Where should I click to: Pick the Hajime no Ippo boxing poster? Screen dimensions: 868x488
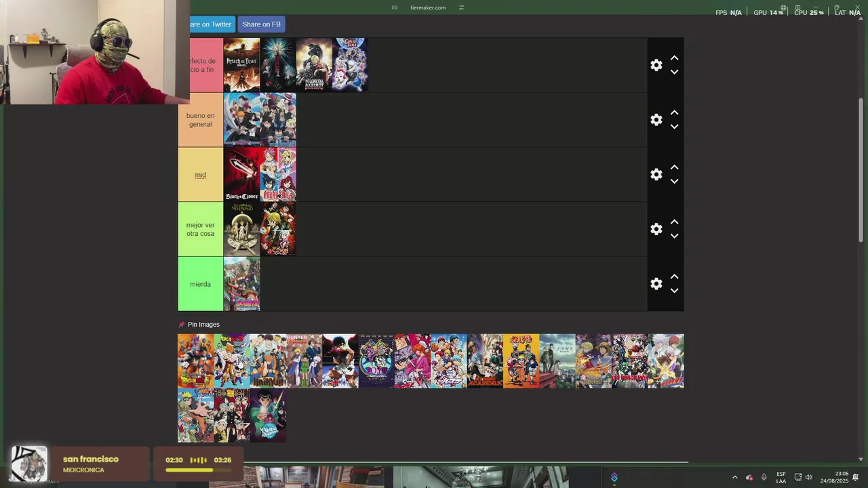(x=340, y=361)
